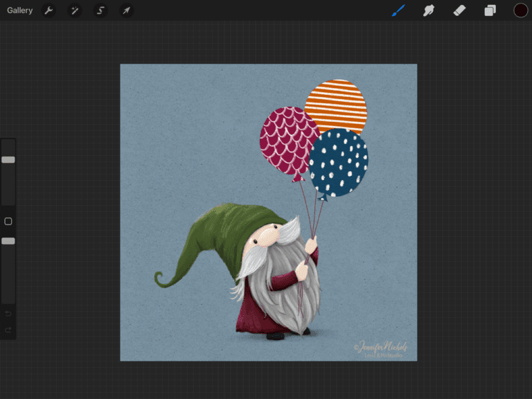Image resolution: width=532 pixels, height=399 pixels.
Task: Click the brush size slider handle
Action: (8, 159)
